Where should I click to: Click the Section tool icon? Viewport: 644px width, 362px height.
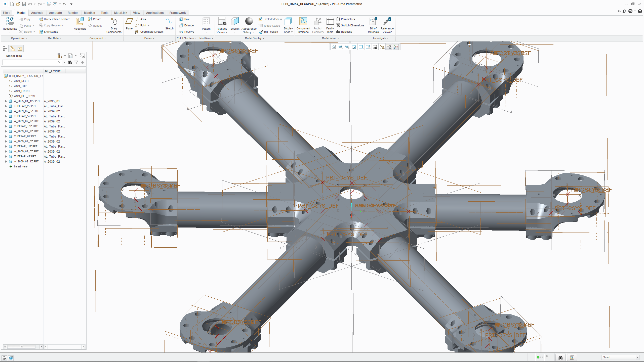click(235, 22)
